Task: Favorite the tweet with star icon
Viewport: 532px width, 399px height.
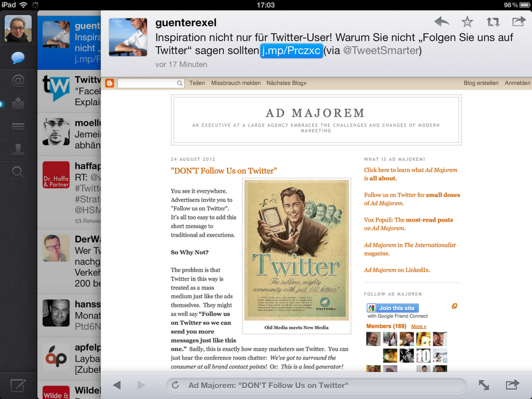Action: (x=467, y=22)
